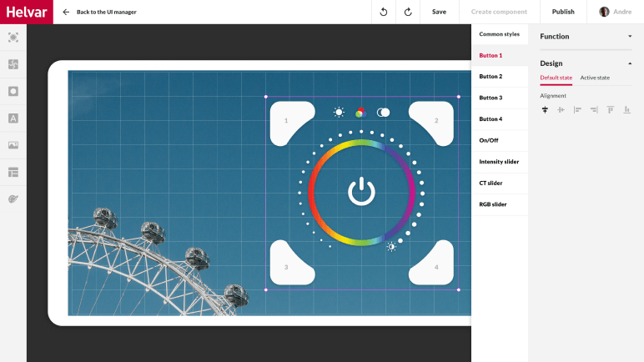The image size is (644, 362).
Task: Open the layout template tool in sidebar
Action: click(13, 172)
